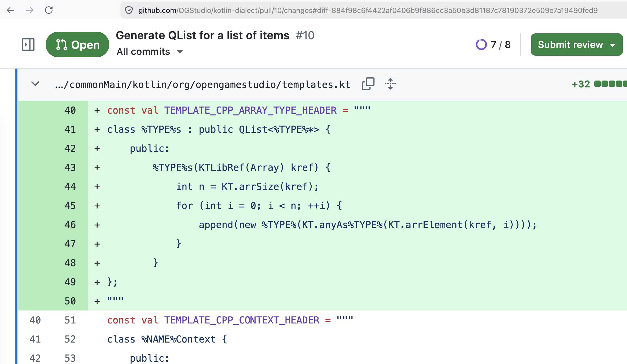Click added line number 46
Viewport: 627px width, 364px height.
coord(70,225)
